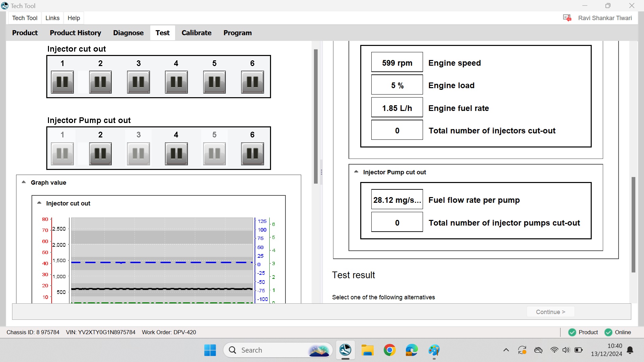Click the green Product status check icon

coord(572,332)
